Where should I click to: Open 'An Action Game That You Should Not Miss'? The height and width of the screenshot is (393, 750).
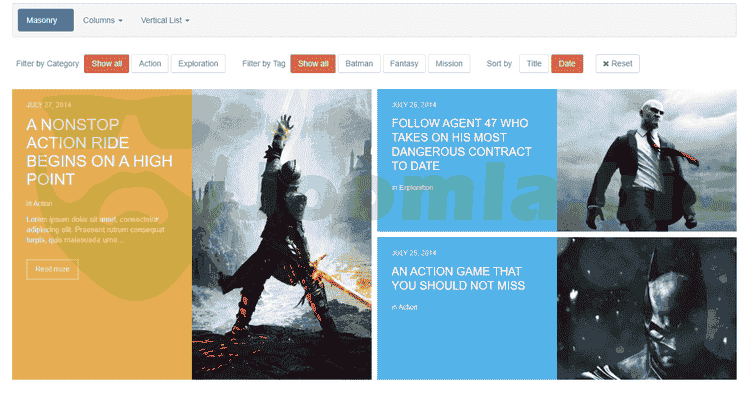point(458,278)
